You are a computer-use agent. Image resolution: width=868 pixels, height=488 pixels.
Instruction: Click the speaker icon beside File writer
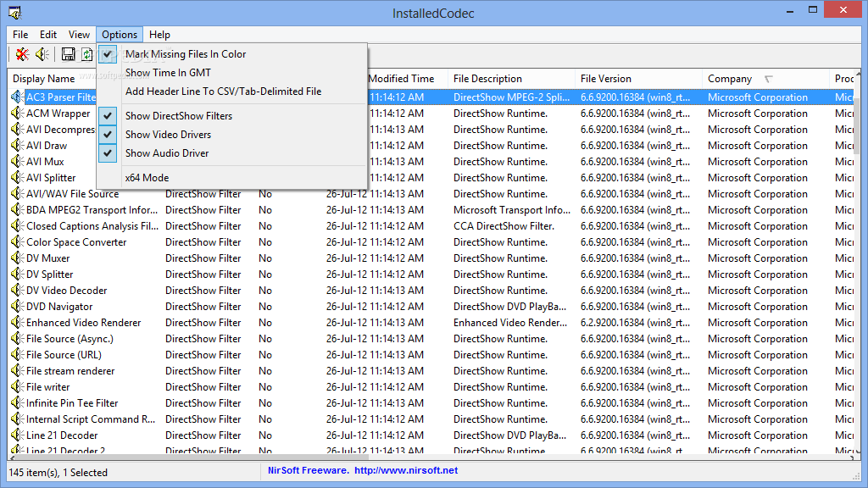click(17, 386)
